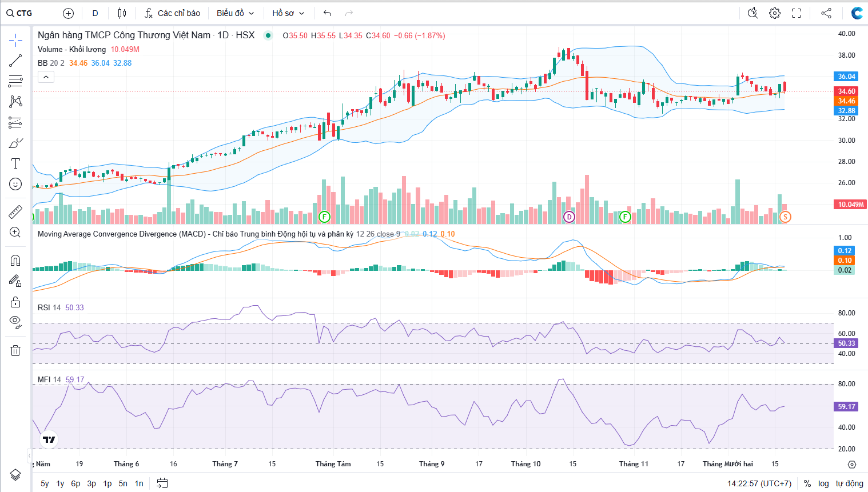
Task: Click the trash remove objects icon
Action: point(15,350)
